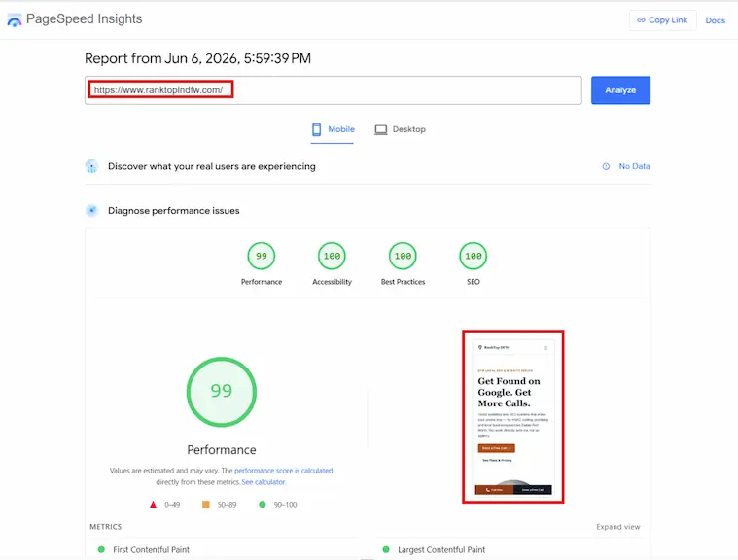Click the Report from Jun 6, 2026 heading

[197, 58]
